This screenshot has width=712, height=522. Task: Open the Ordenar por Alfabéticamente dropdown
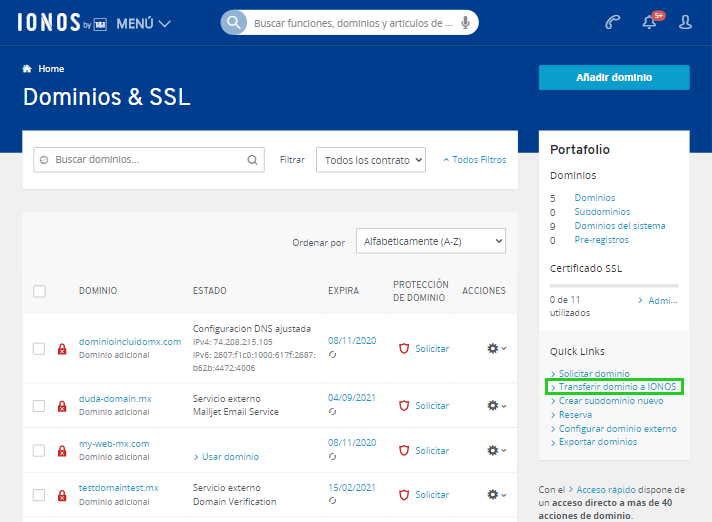coord(431,241)
